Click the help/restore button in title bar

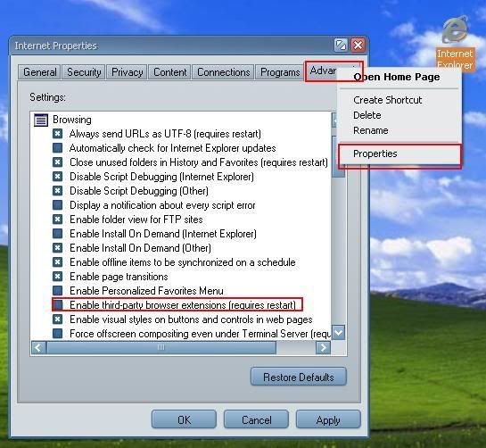341,46
